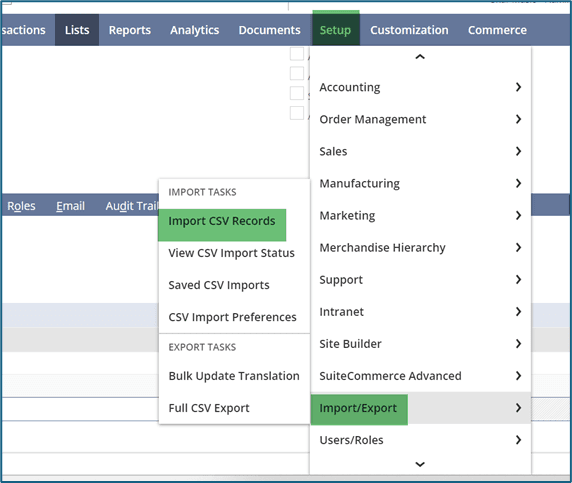This screenshot has height=483, width=572.
Task: Expand the SuiteCommerce Advanced submenu
Action: click(421, 376)
